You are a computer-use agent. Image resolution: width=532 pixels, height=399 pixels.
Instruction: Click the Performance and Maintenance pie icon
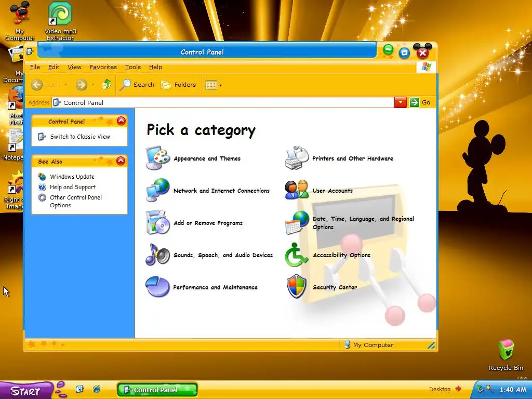point(158,287)
